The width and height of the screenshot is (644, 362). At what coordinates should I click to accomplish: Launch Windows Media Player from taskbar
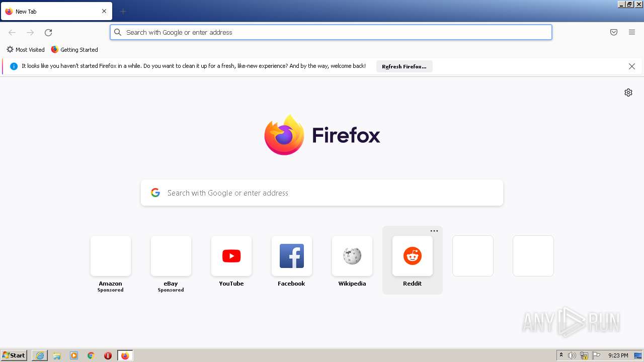point(74,355)
